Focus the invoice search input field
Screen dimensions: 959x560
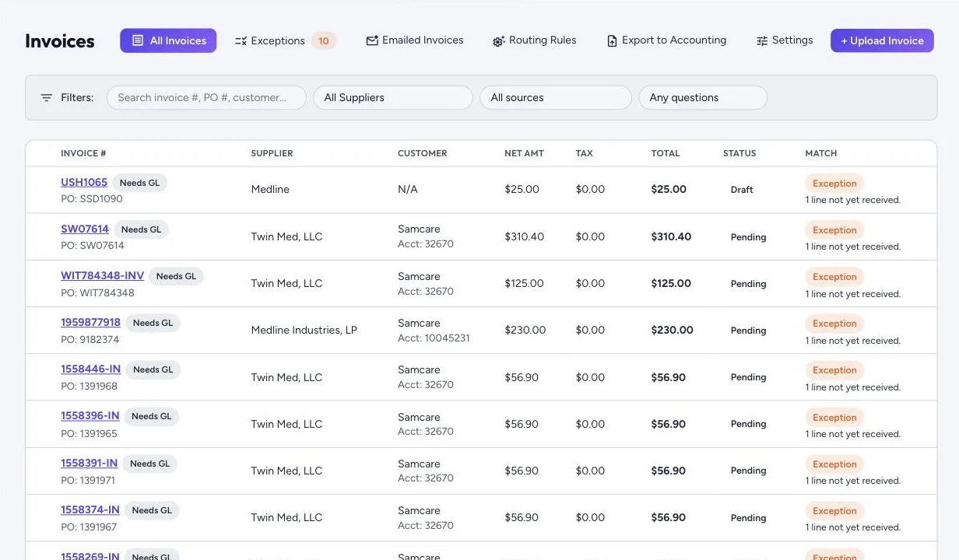pos(206,97)
